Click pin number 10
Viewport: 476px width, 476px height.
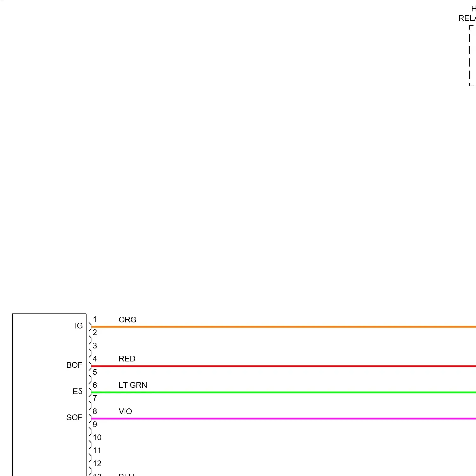click(97, 437)
